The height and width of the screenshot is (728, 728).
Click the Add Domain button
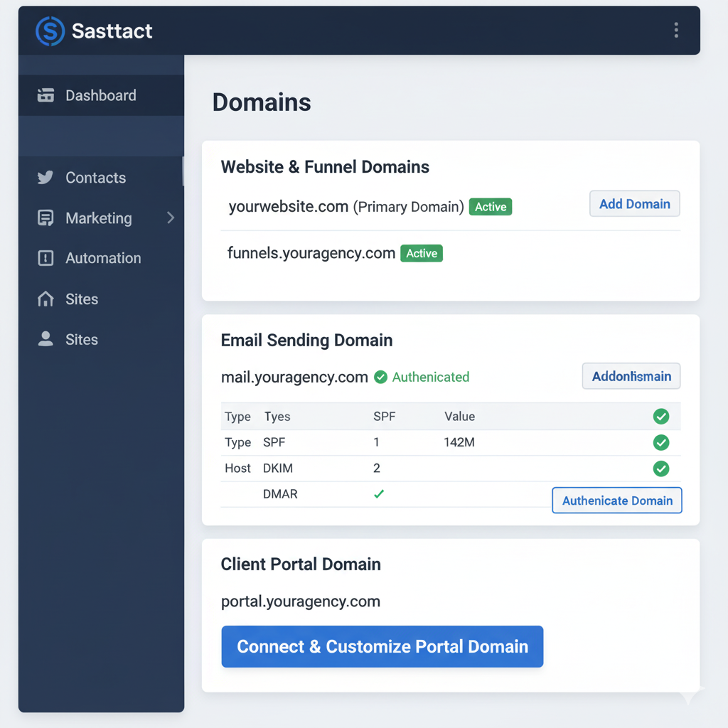[634, 204]
